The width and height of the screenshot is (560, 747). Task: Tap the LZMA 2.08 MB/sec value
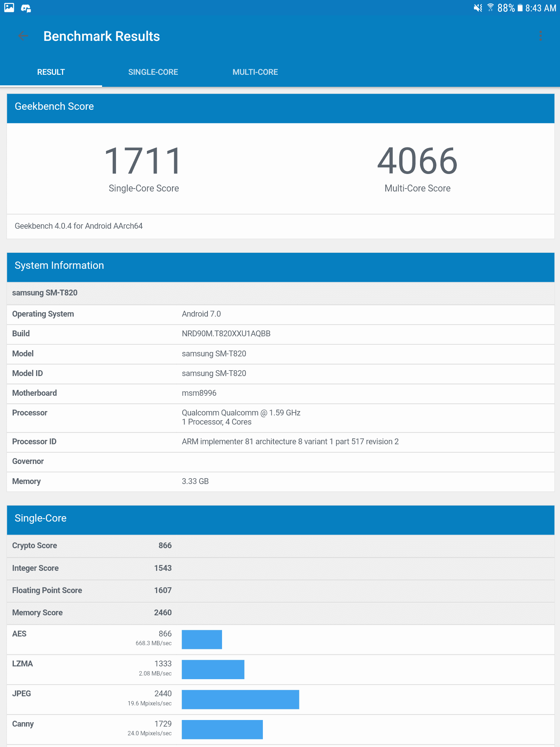coord(155,674)
